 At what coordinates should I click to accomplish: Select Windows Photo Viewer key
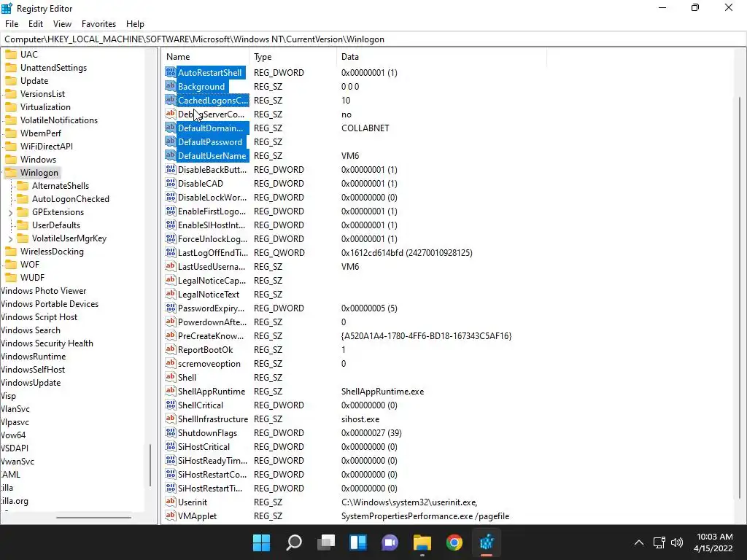click(x=43, y=290)
